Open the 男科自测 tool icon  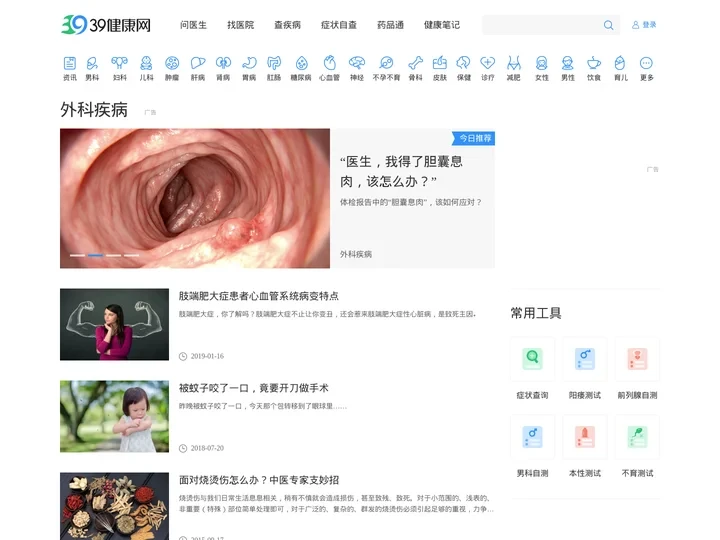[533, 437]
